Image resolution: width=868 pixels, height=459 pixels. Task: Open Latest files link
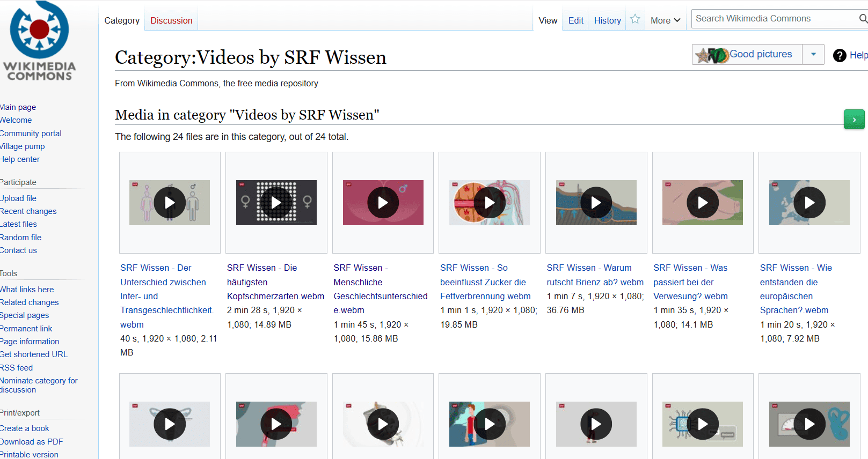tap(18, 224)
